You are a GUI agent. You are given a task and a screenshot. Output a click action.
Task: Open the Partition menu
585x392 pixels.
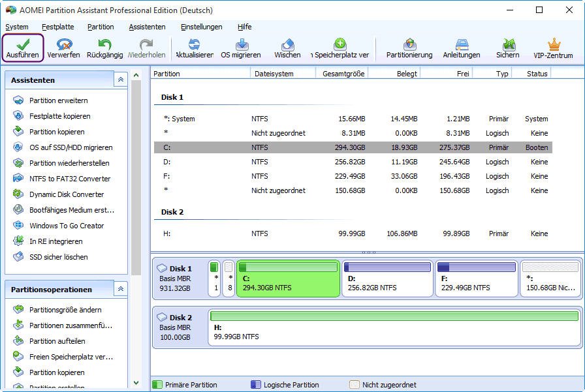click(x=101, y=27)
